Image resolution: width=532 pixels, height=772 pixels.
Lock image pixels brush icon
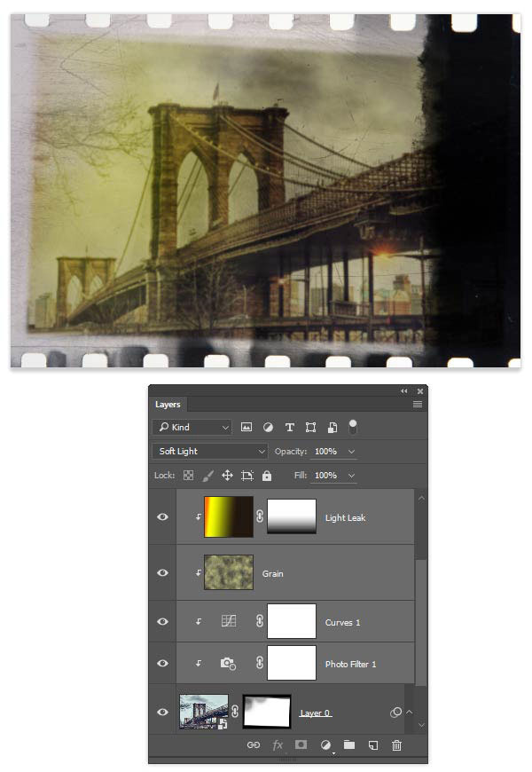coord(208,475)
